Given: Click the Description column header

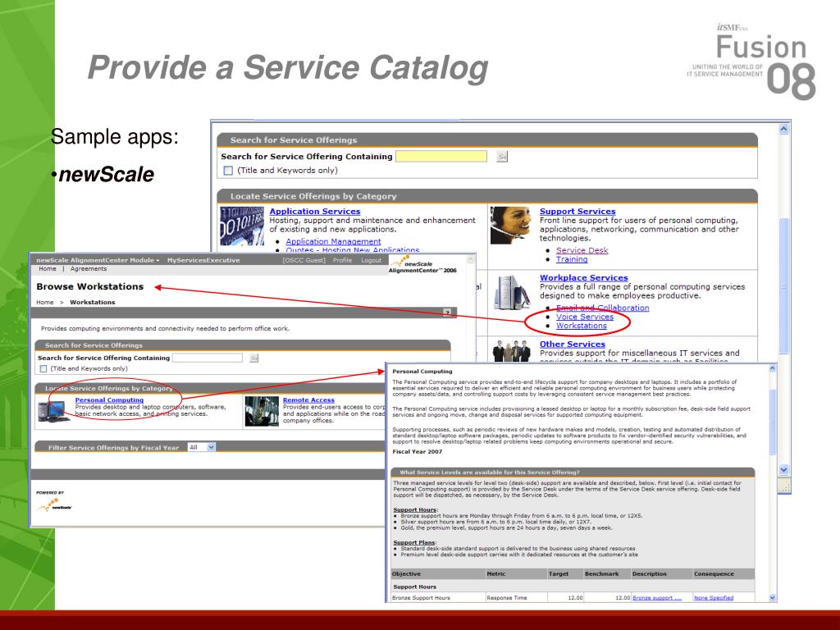Looking at the screenshot, I should [650, 573].
